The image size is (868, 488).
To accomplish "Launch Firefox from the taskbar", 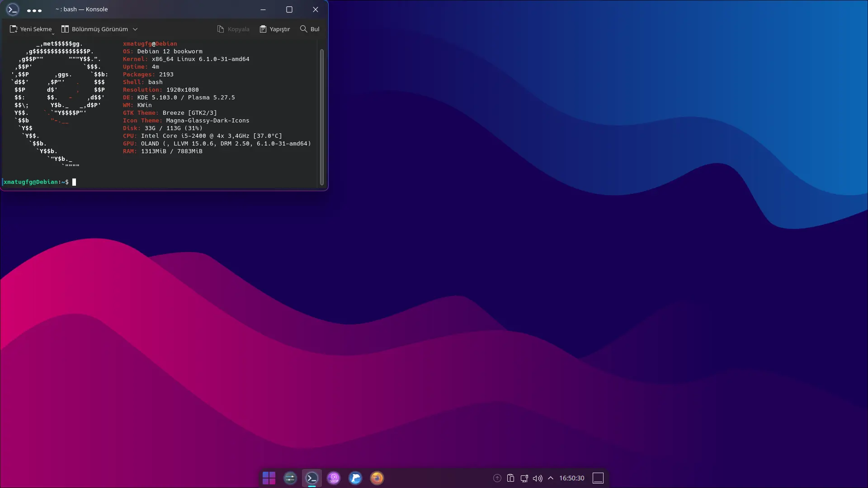I will (x=377, y=478).
